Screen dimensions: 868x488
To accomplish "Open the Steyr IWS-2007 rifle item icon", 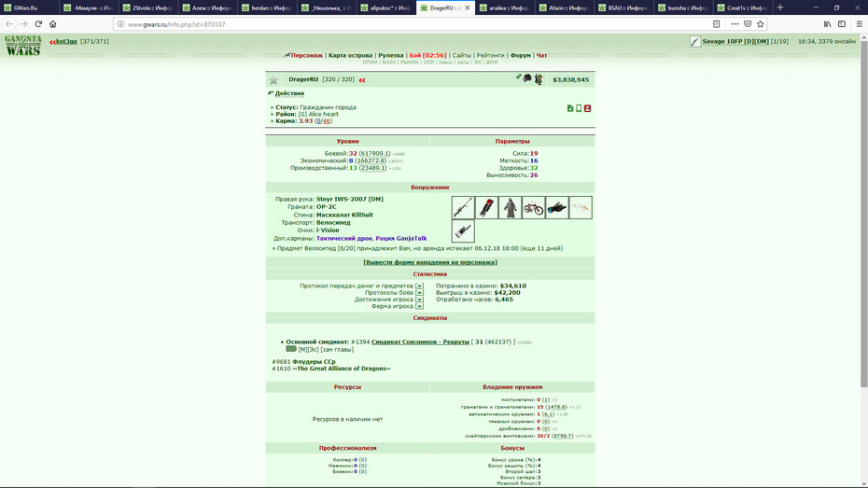I will (463, 207).
